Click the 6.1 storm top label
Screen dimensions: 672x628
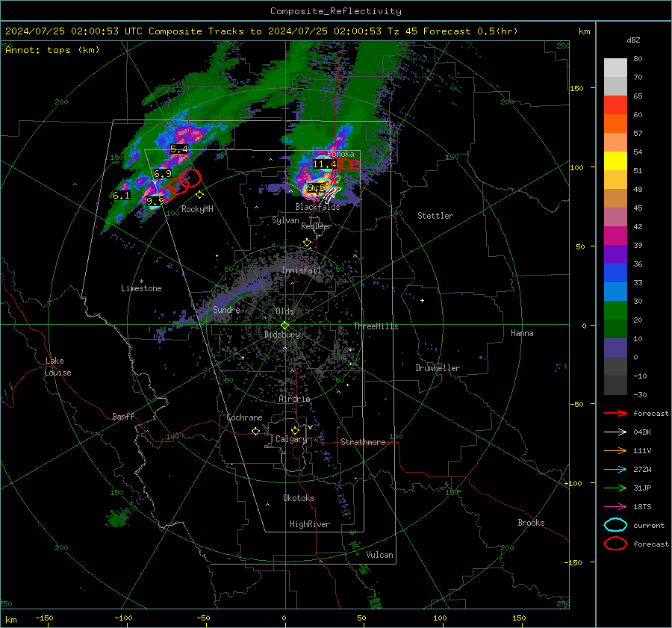click(121, 196)
